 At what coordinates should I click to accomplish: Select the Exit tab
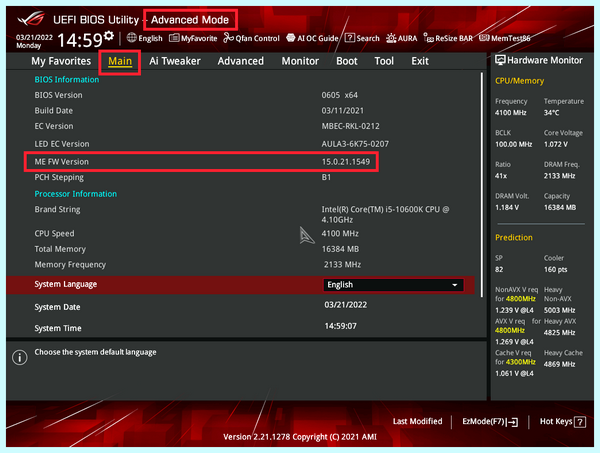tap(420, 61)
